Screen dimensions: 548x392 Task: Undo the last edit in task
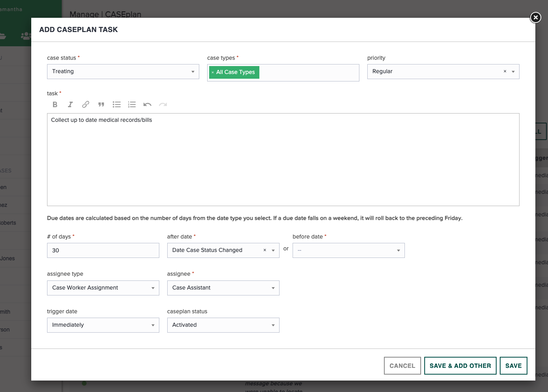point(147,104)
